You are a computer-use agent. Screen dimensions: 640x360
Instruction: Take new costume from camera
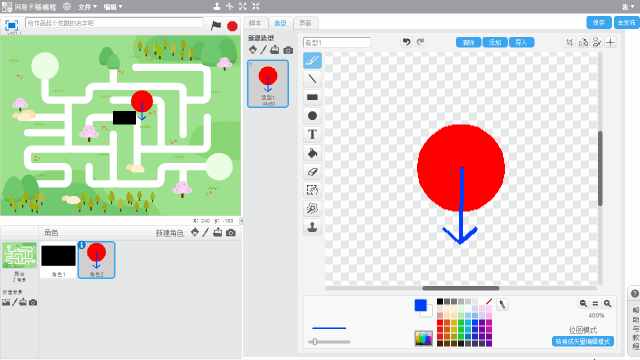coord(288,50)
